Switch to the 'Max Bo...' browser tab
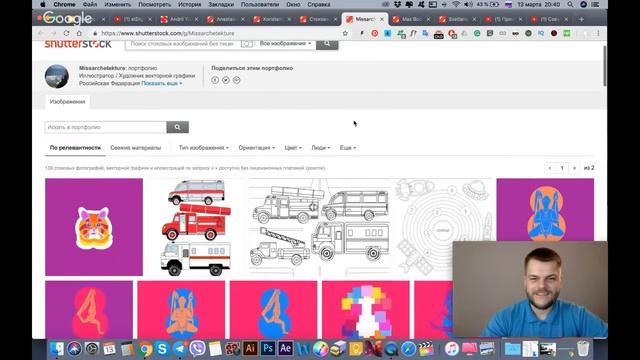Image resolution: width=640 pixels, height=360 pixels. [411, 19]
